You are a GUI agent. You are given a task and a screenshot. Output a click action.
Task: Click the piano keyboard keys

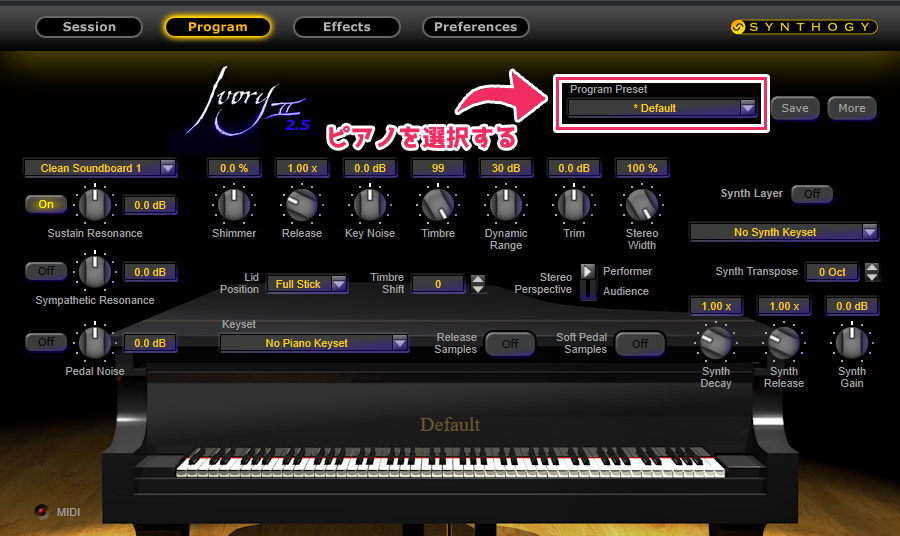click(x=451, y=463)
